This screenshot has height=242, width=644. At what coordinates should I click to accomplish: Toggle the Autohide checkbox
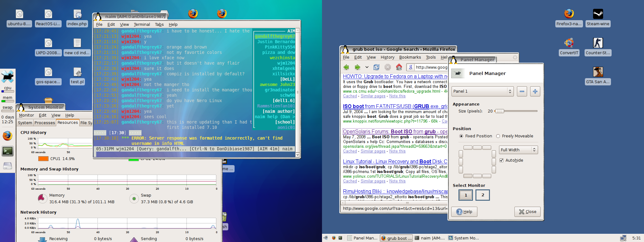pyautogui.click(x=502, y=160)
